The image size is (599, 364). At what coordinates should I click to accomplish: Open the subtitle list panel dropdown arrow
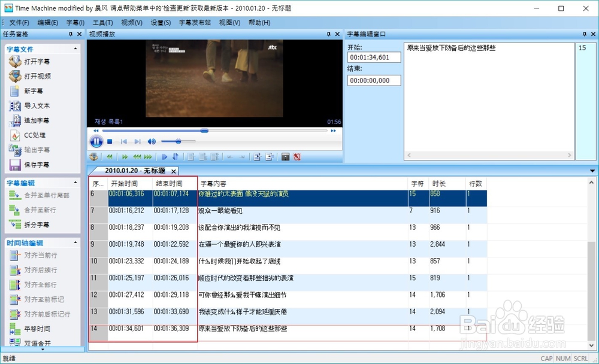pos(592,170)
